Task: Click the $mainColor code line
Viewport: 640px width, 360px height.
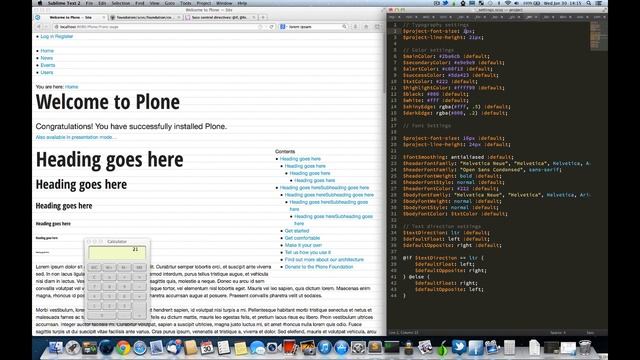Action: [x=446, y=56]
